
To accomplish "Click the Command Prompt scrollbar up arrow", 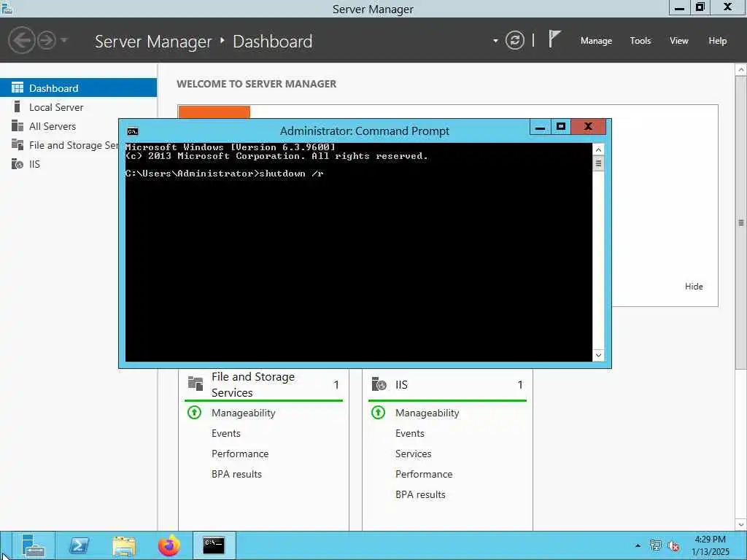I will coord(598,149).
